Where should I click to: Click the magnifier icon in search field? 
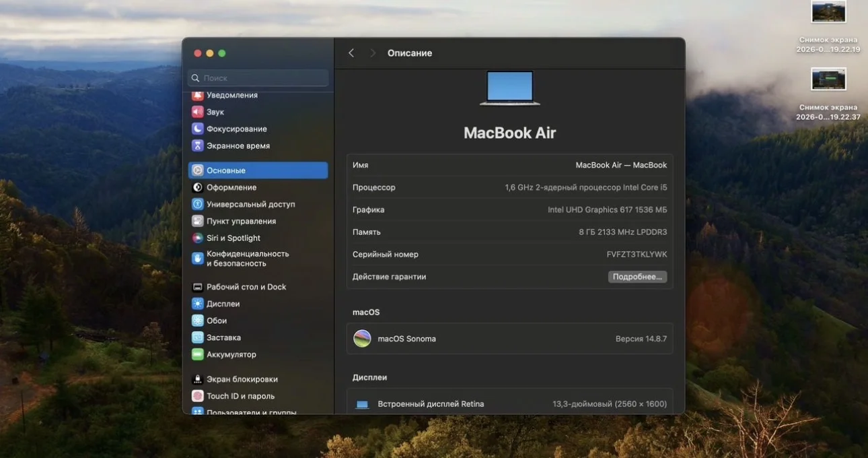(x=196, y=78)
